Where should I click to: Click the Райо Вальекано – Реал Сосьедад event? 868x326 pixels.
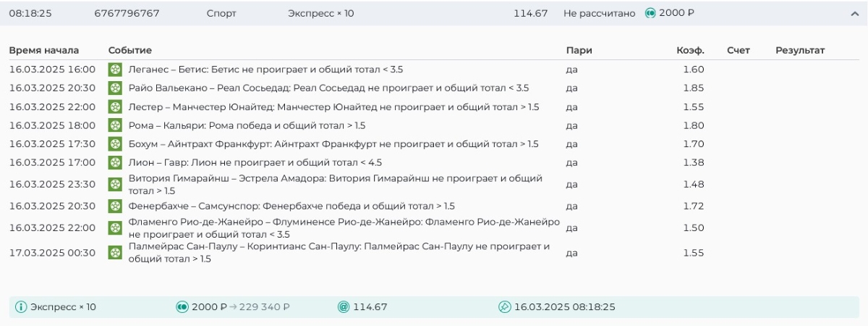[x=328, y=88]
